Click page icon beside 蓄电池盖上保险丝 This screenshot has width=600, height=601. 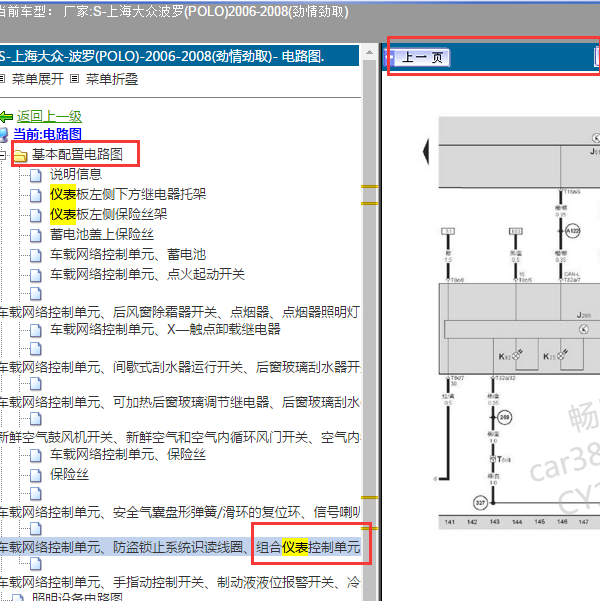(36, 235)
